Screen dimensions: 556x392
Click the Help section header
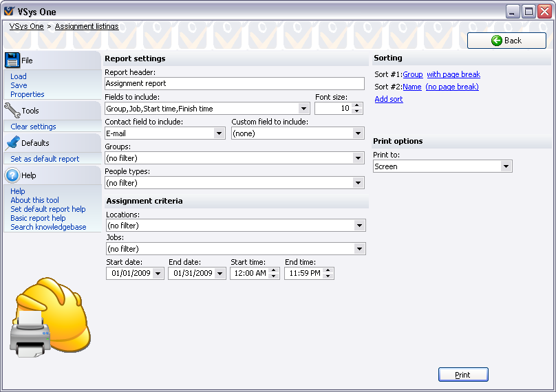pos(52,175)
